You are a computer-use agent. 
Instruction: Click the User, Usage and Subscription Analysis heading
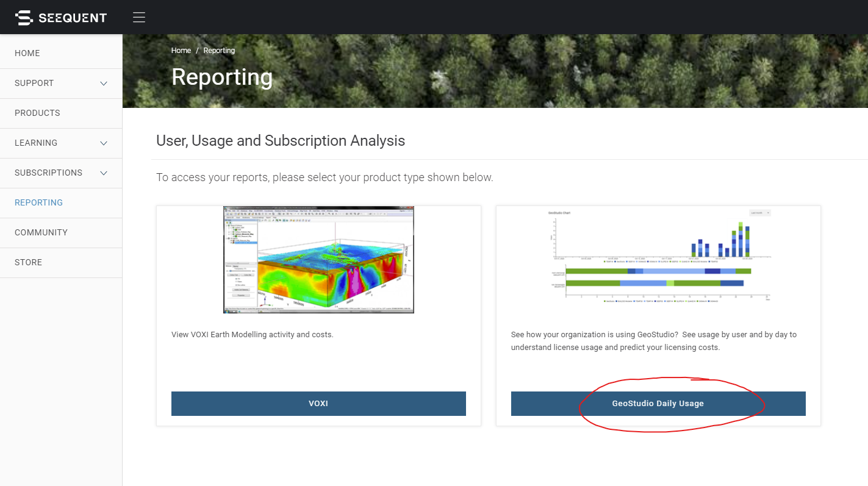(x=281, y=141)
